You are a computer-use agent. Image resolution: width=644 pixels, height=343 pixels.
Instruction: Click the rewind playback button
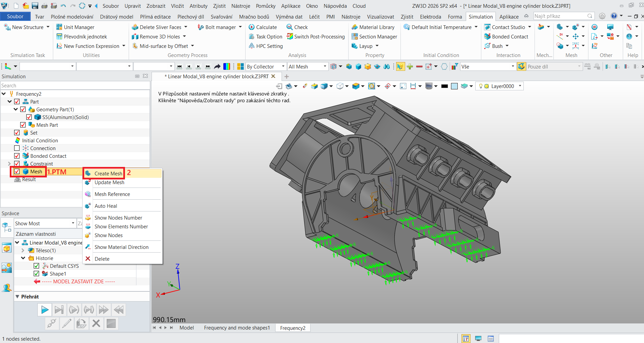(119, 310)
